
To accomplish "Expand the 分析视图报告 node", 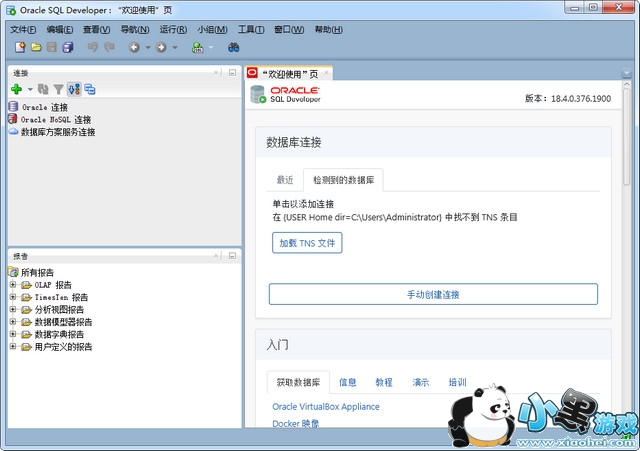I will point(13,309).
